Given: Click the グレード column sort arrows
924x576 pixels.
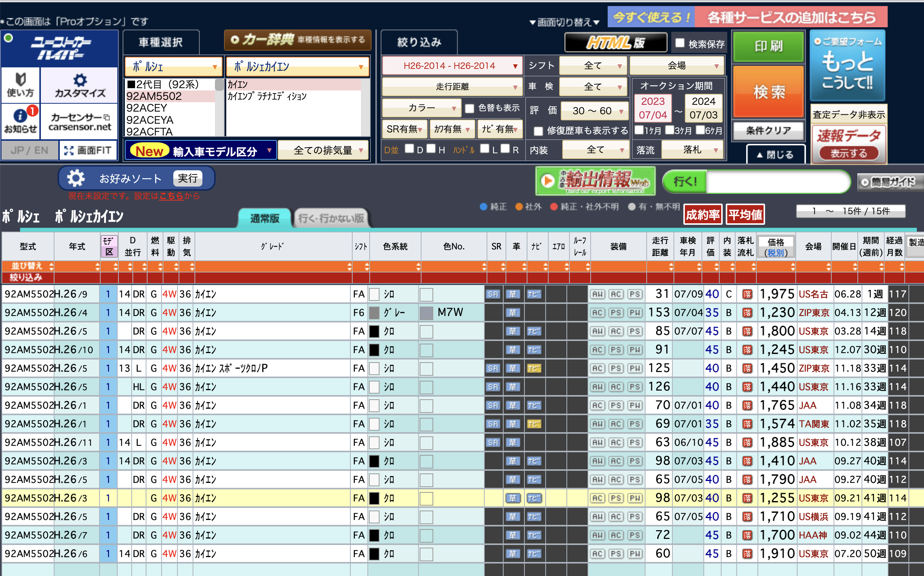Looking at the screenshot, I should pyautogui.click(x=349, y=266).
